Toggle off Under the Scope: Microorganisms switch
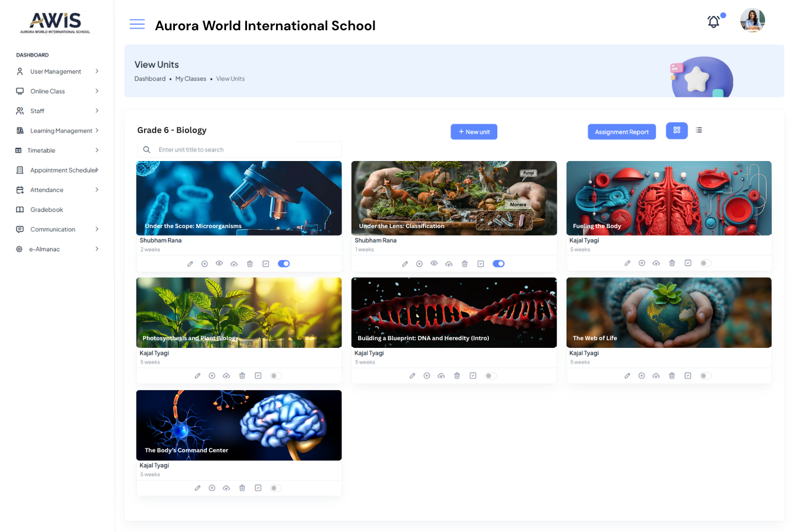 pos(284,264)
